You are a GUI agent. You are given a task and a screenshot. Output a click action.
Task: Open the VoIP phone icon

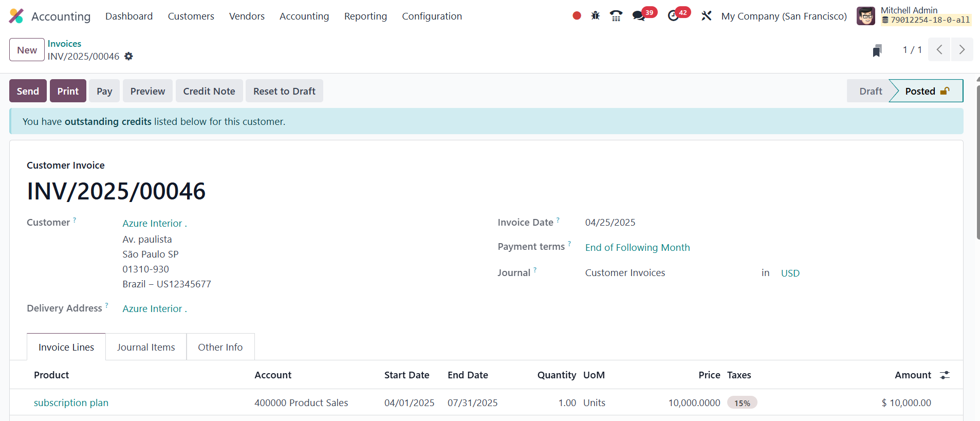(x=616, y=16)
